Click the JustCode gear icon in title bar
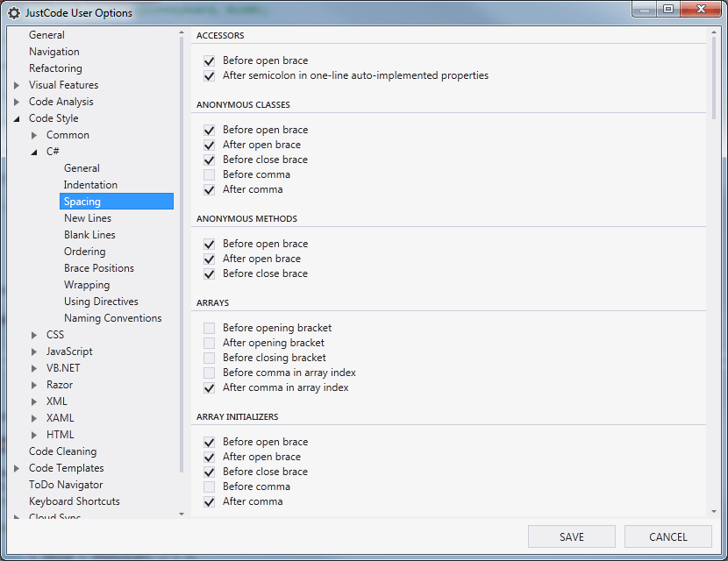This screenshot has height=561, width=728. click(13, 13)
